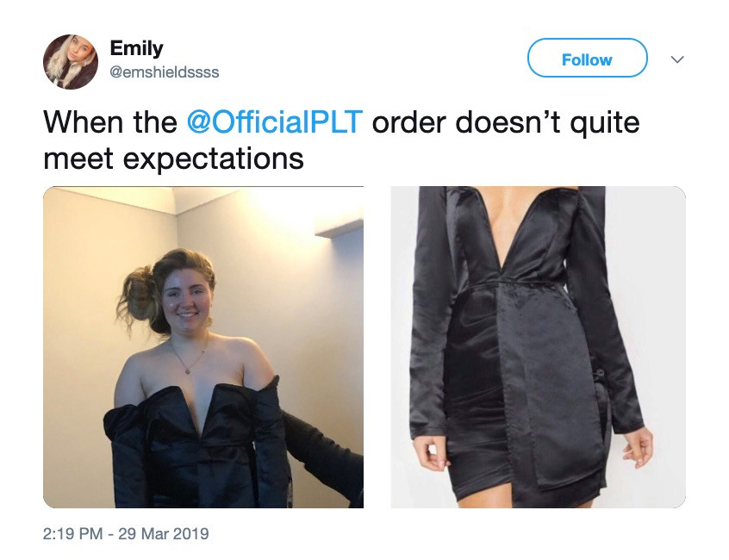Screen dimensions: 729x560
Task: Click the tweet text 'meet expectations'
Action: click(x=173, y=159)
